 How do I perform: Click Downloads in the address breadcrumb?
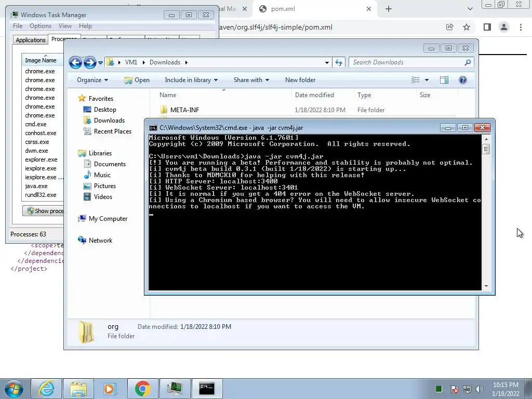point(165,62)
